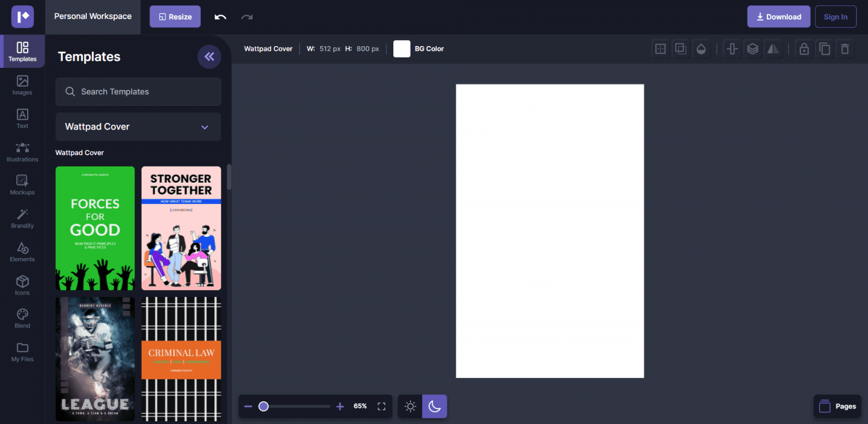
Task: Switch to light mode sun icon
Action: click(410, 406)
